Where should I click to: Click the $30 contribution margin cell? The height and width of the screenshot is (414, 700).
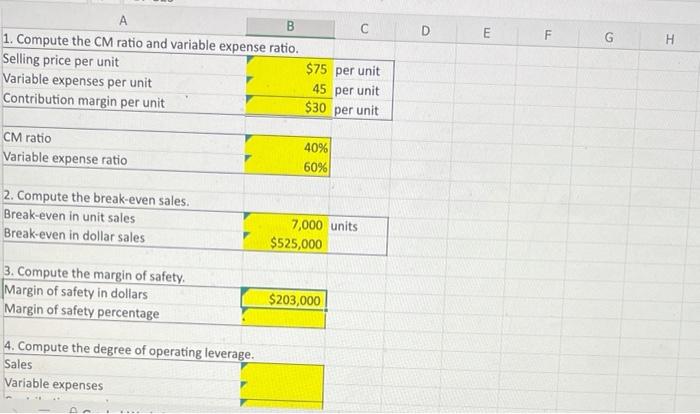click(x=289, y=107)
